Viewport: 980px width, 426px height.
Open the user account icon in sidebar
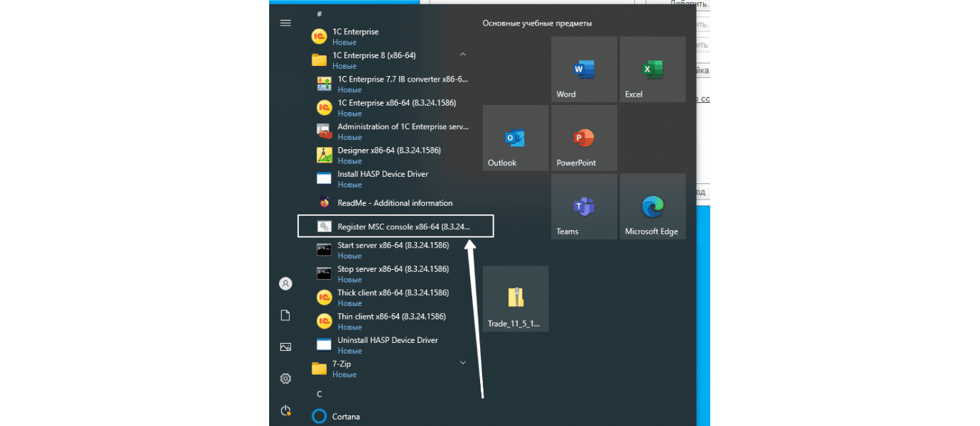[285, 283]
